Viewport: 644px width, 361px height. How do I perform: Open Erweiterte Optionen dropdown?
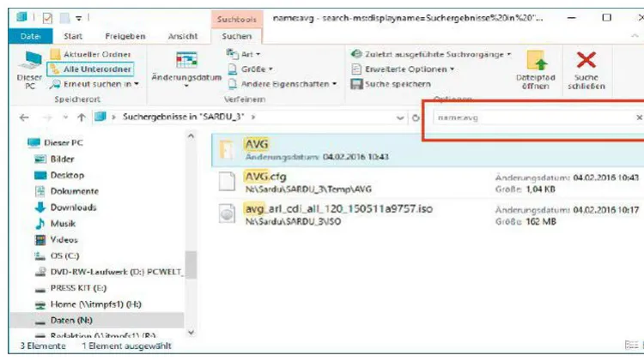point(403,69)
